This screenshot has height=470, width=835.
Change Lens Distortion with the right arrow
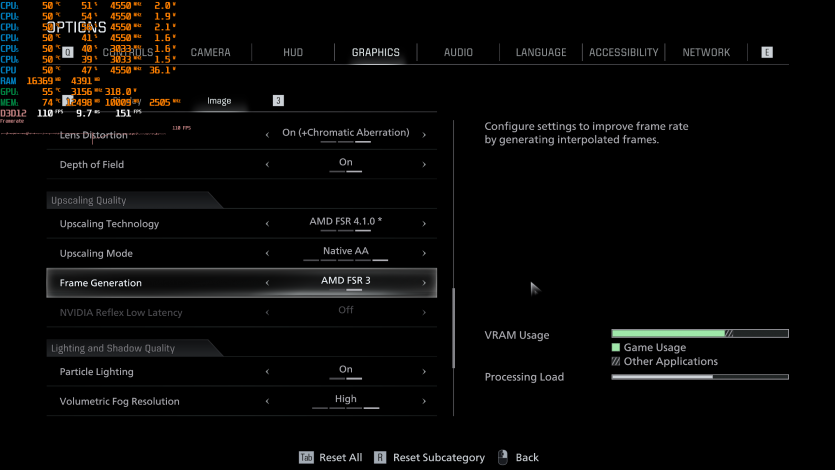point(424,135)
